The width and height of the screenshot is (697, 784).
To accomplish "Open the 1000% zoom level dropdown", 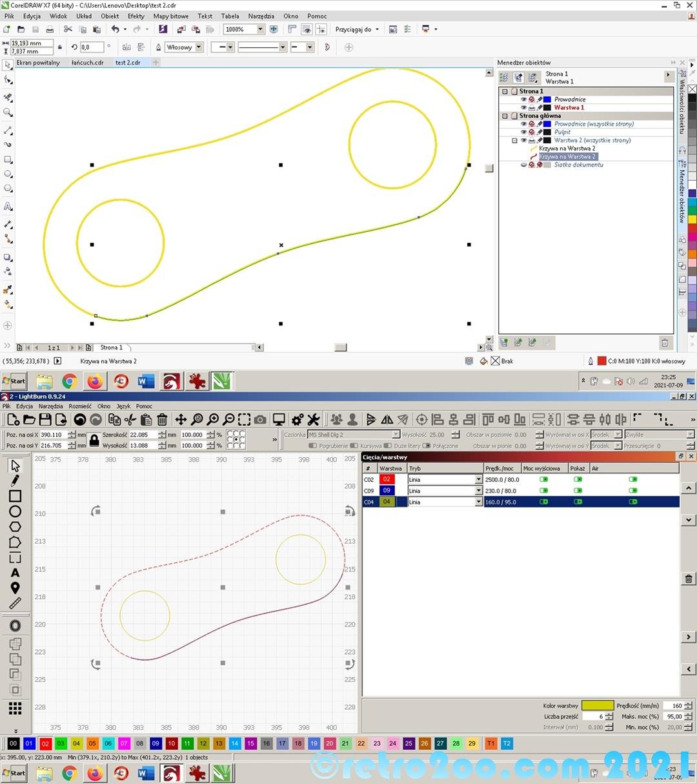I will point(260,29).
